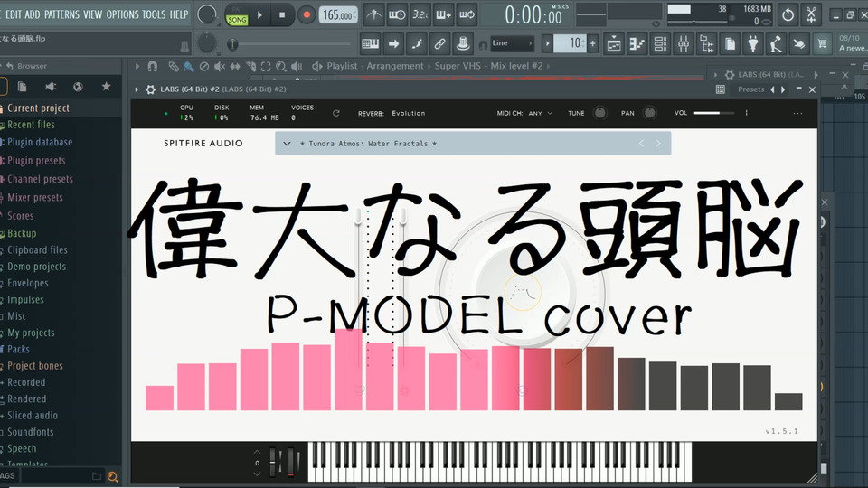Toggle blend/overdub recording icon

click(443, 15)
